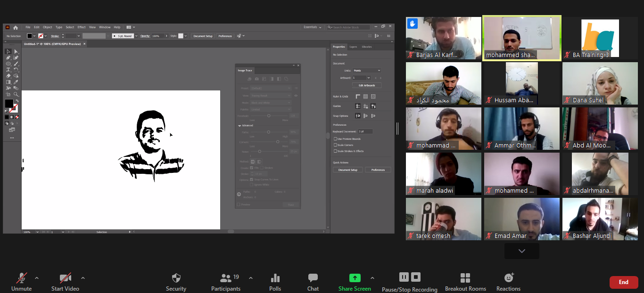644x293 pixels.
Task: Open the Effect menu
Action: [x=82, y=27]
